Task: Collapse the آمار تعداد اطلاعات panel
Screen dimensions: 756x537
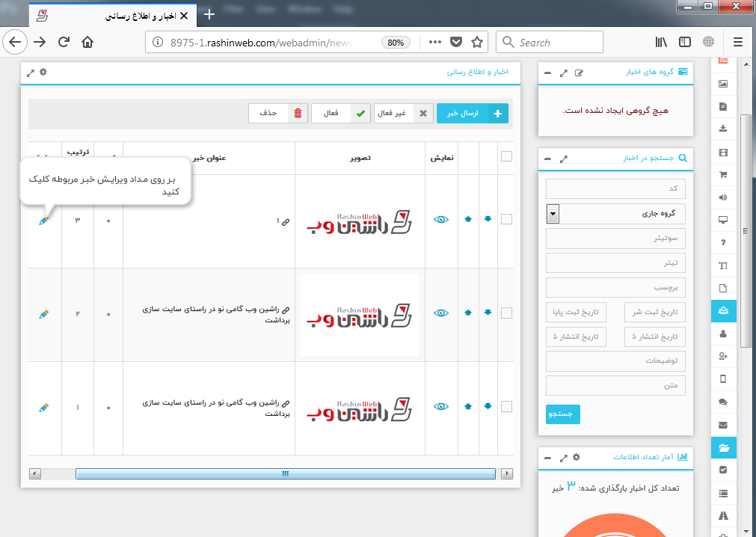Action: pos(547,458)
